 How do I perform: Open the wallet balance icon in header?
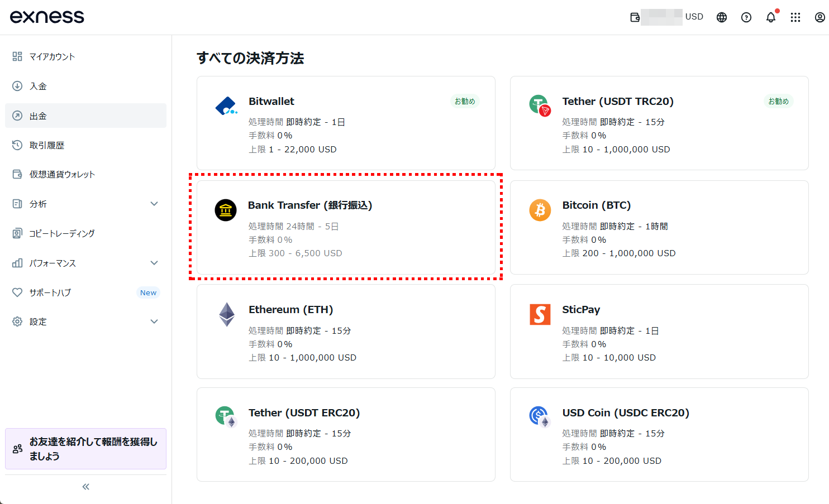tap(635, 17)
